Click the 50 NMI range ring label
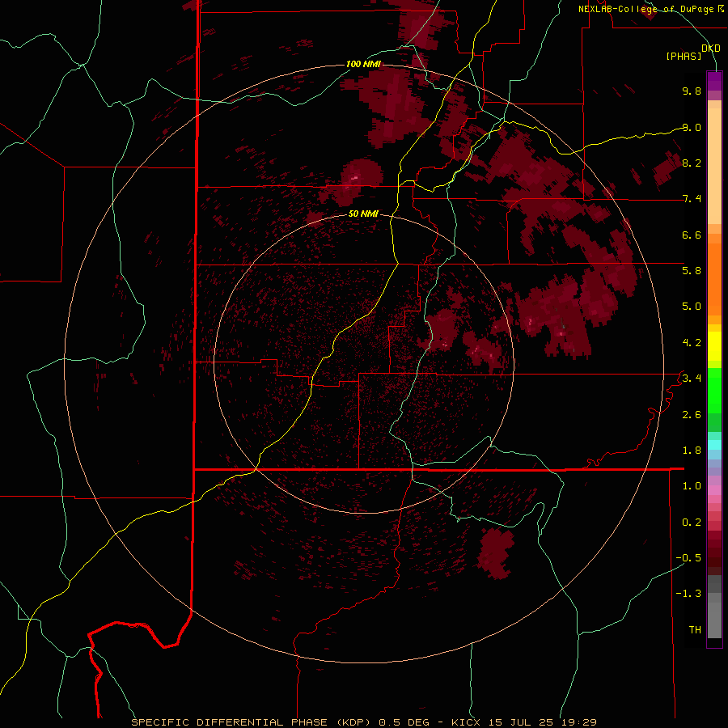This screenshot has height=728, width=728. 363,214
